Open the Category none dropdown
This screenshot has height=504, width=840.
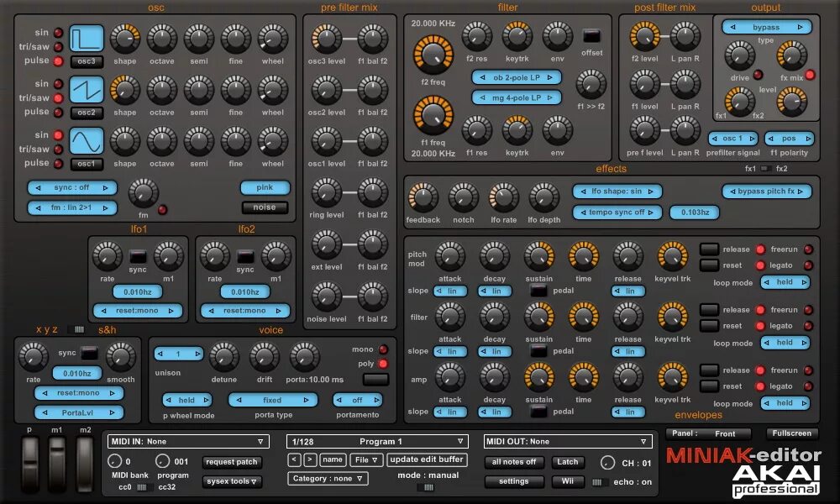pos(328,478)
